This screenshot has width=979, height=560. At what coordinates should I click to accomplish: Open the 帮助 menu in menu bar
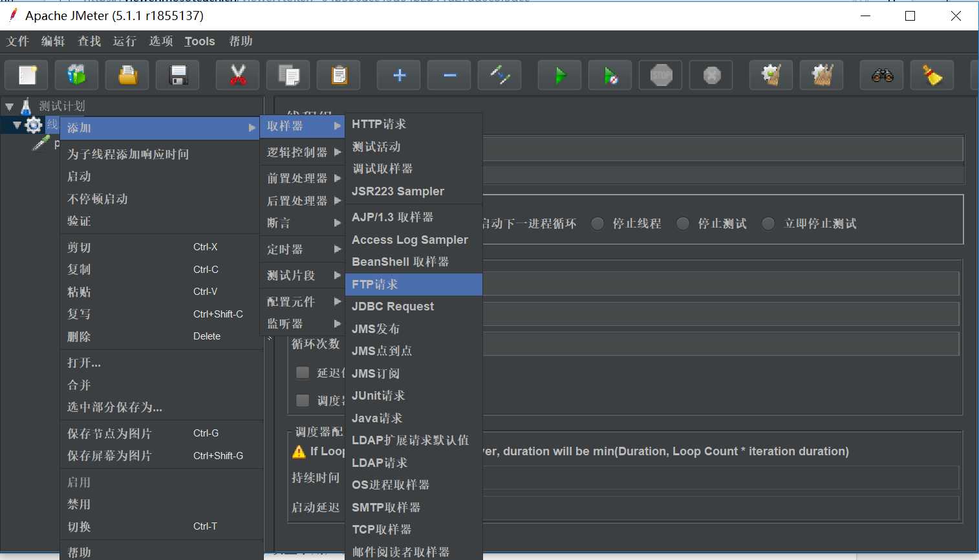tap(241, 41)
